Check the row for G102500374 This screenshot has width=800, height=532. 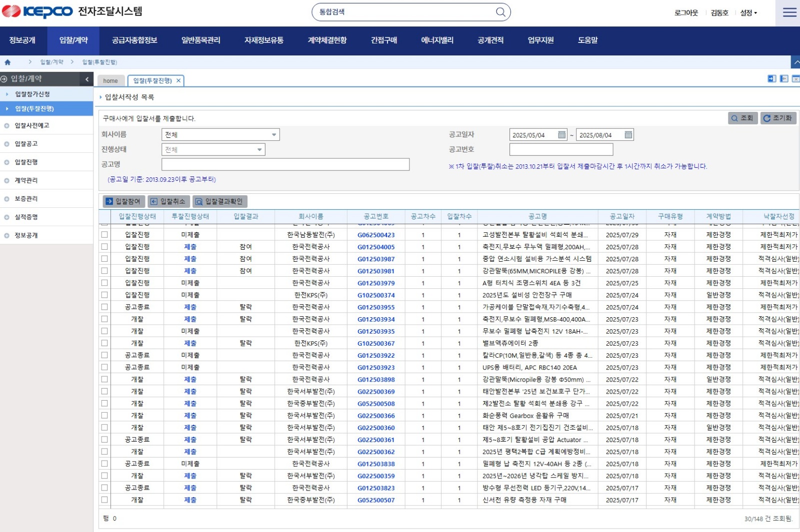[104, 295]
